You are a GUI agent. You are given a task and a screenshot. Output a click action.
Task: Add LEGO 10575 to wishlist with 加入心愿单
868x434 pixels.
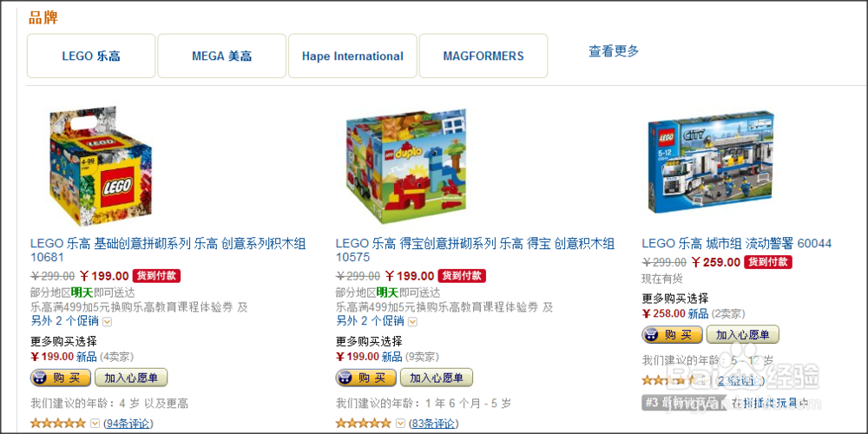437,378
